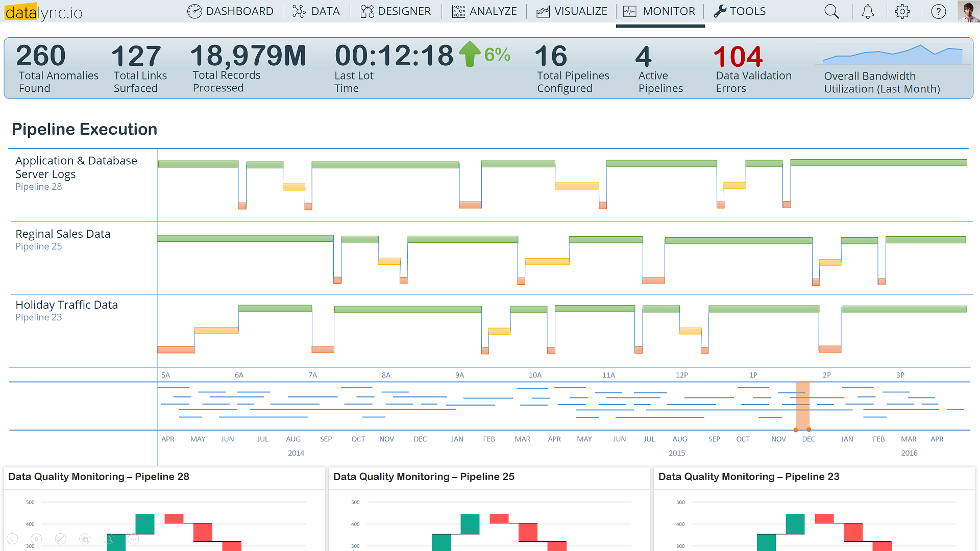Click the orange timeline range selector

tap(802, 406)
